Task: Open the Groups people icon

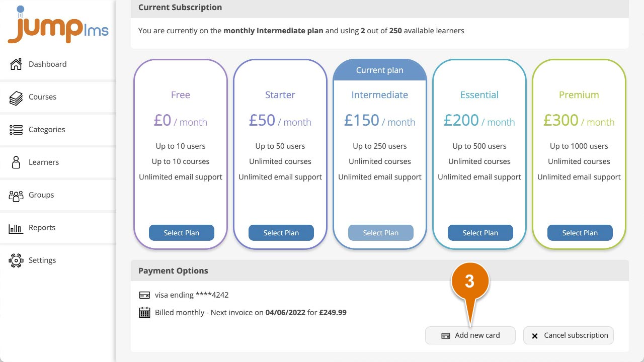Action: (16, 196)
